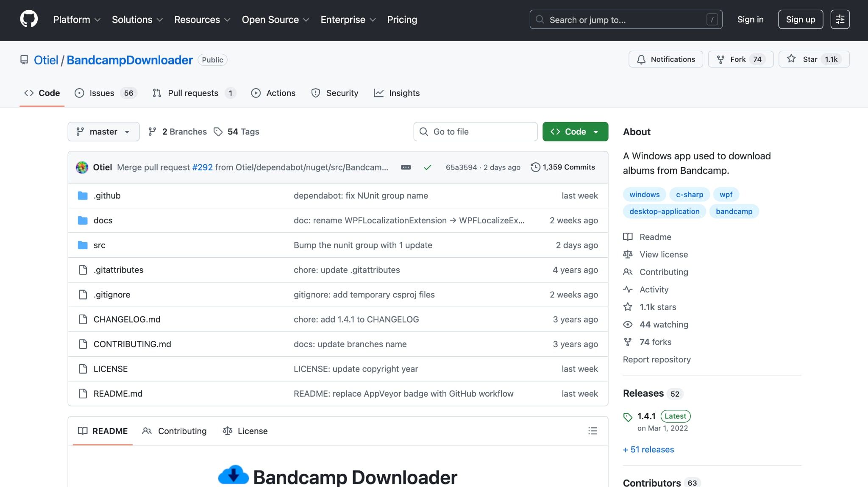Image resolution: width=868 pixels, height=487 pixels.
Task: Open pull request #292
Action: point(203,167)
